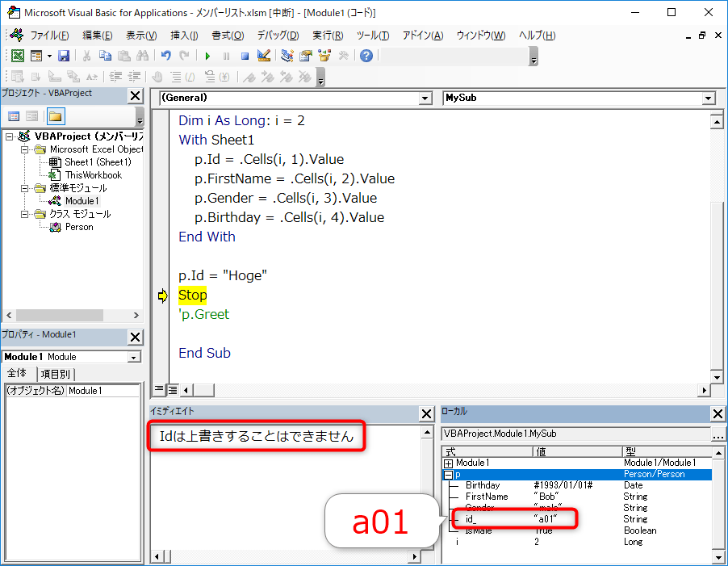Click the View Microsoft Excel icon
728x566 pixels.
click(18, 55)
